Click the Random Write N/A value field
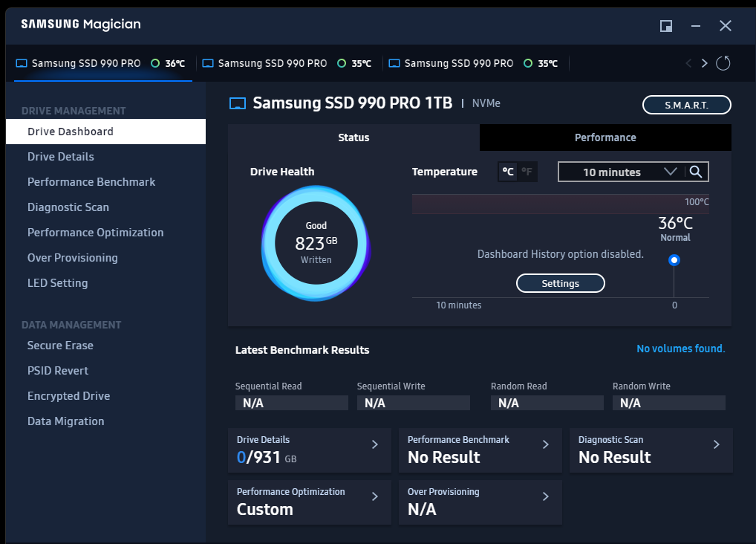Viewport: 756px width, 544px height. 668,403
